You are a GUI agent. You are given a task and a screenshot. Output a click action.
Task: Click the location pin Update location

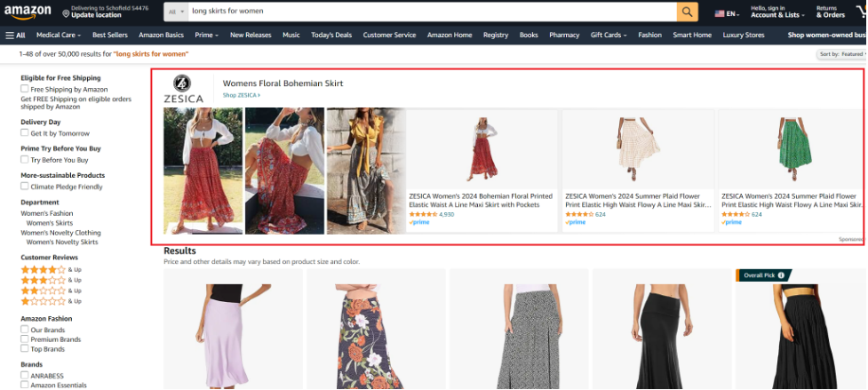tap(105, 12)
